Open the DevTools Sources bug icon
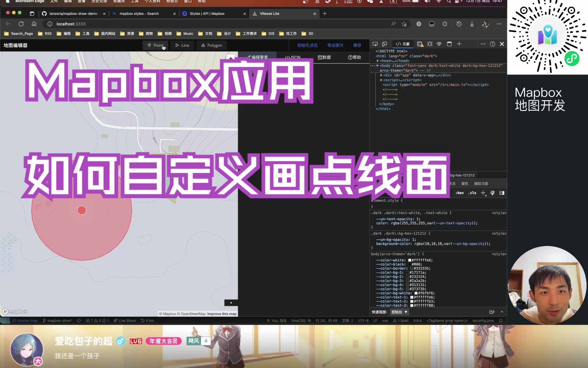588x368 pixels. (x=430, y=44)
